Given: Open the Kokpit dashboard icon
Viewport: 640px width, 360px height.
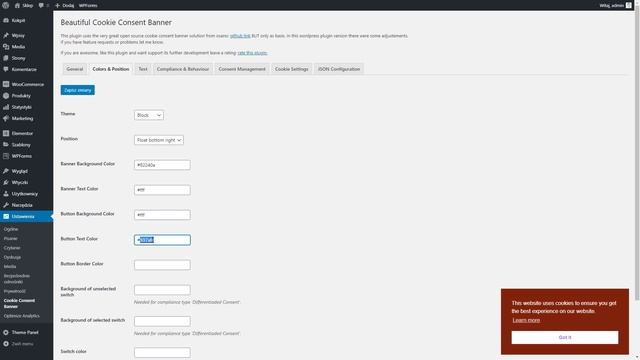Looking at the screenshot, I should pos(6,20).
